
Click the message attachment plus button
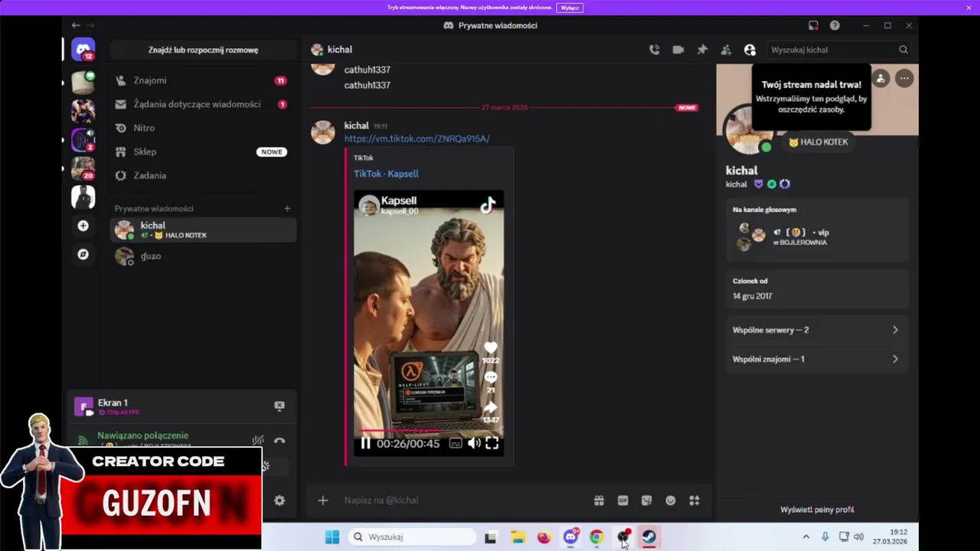point(323,500)
